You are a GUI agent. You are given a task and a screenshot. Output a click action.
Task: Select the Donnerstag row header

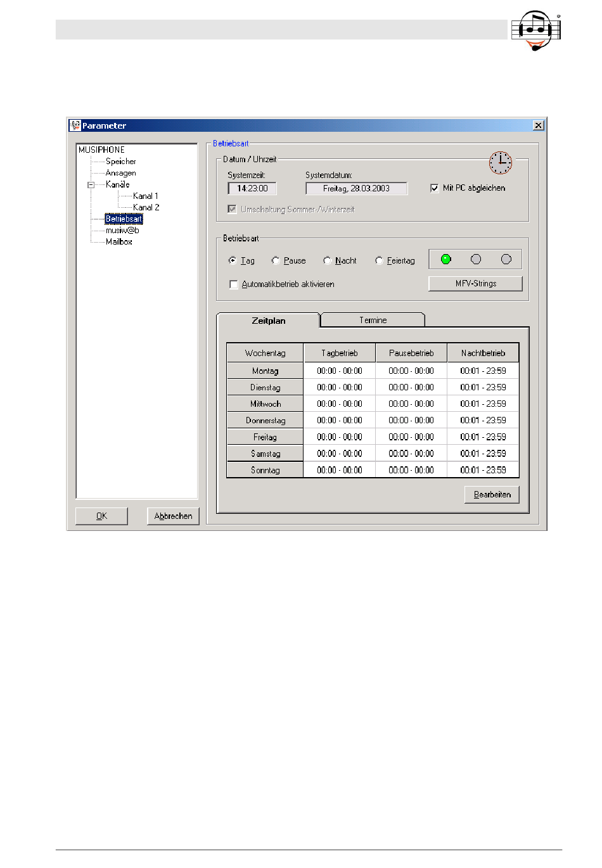[x=266, y=420]
